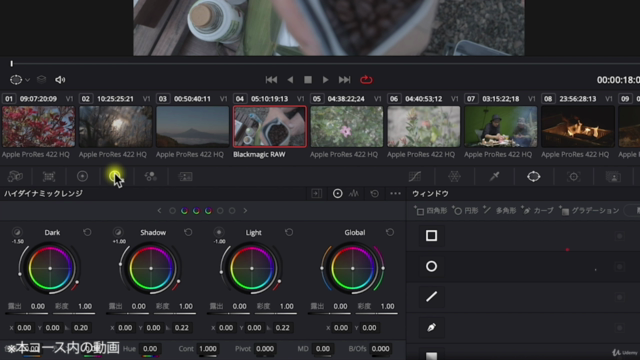This screenshot has height=360, width=640.
Task: Select clip 03 Mount Fuji thumbnail
Action: click(193, 127)
